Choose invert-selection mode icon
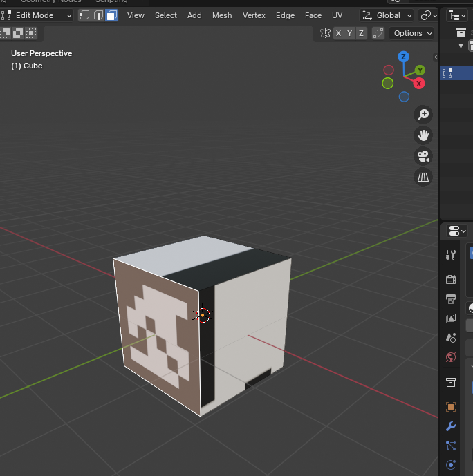This screenshot has width=473, height=476. coord(18,32)
